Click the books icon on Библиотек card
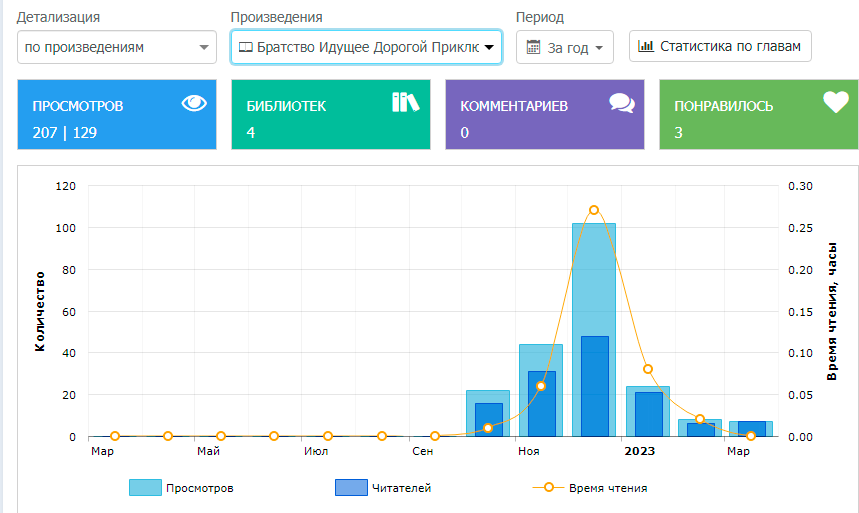Image resolution: width=859 pixels, height=513 pixels. coord(405,102)
